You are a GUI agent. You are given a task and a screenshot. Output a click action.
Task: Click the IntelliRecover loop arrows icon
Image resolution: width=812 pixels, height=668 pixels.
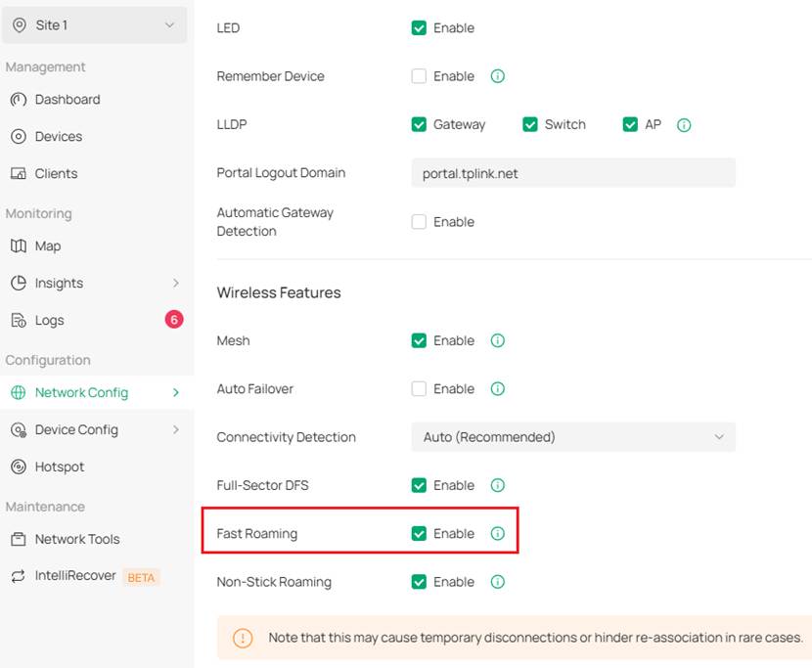click(x=19, y=576)
